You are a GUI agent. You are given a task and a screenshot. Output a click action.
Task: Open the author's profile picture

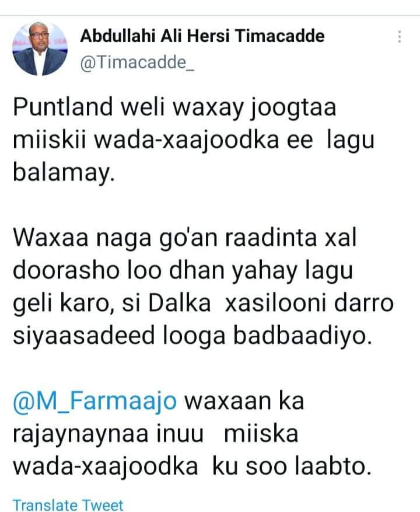click(40, 48)
